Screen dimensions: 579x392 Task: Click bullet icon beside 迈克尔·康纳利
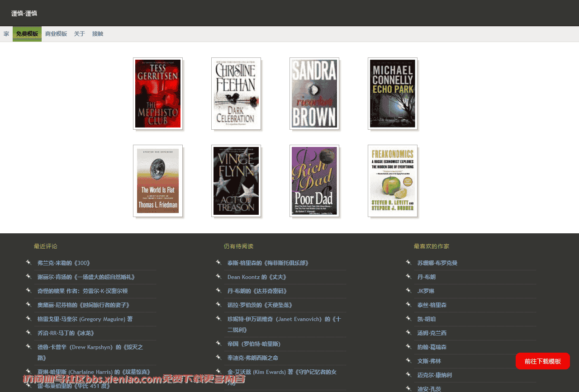tap(408, 374)
